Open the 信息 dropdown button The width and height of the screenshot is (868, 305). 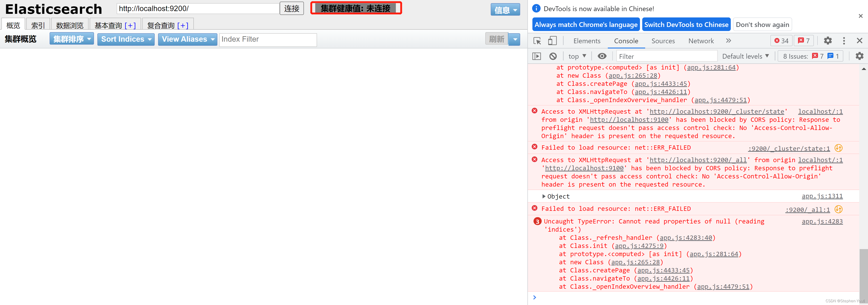pos(505,10)
